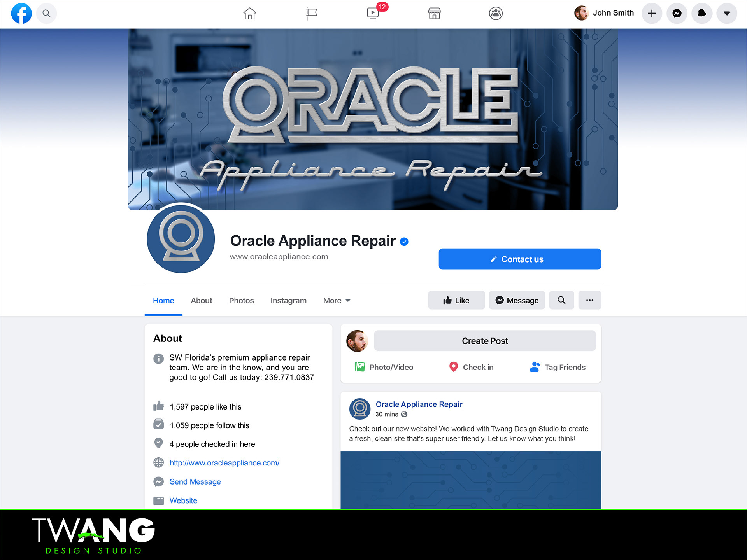Screen dimensions: 747x560
Task: Click the plus Create button
Action: tap(652, 14)
